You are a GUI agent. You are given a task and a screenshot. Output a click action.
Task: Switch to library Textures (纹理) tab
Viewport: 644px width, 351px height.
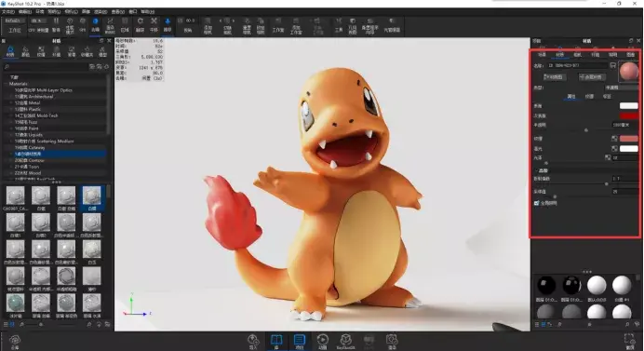[41, 51]
